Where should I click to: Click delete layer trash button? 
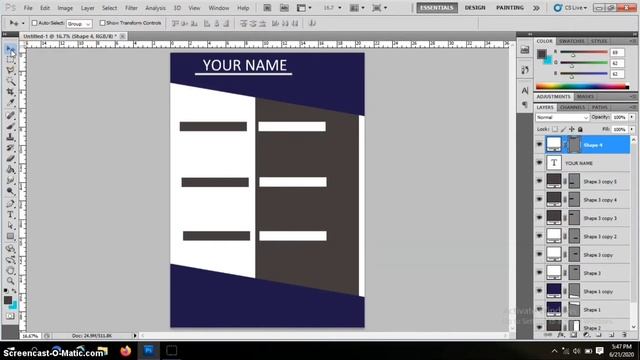point(624,335)
